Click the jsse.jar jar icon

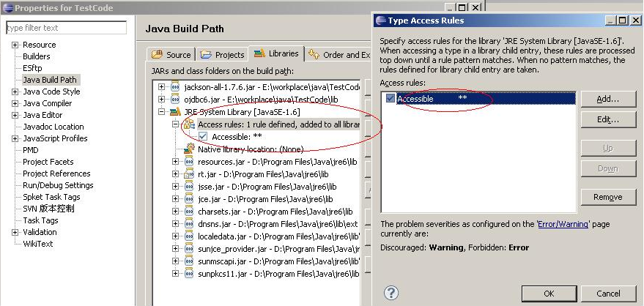click(189, 187)
